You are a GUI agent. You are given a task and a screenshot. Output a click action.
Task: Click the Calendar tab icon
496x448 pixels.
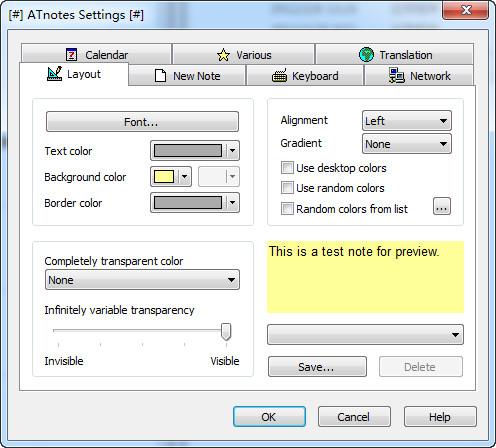71,55
